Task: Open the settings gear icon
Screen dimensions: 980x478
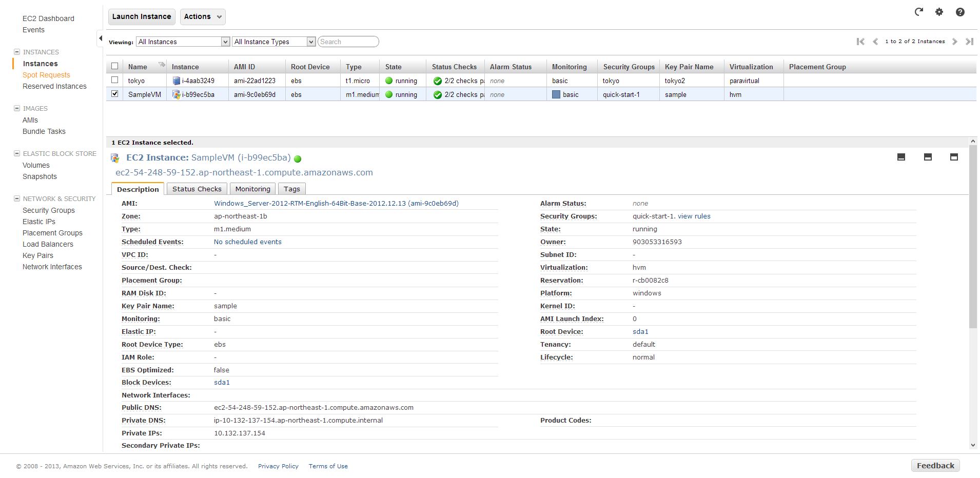Action: click(x=939, y=12)
